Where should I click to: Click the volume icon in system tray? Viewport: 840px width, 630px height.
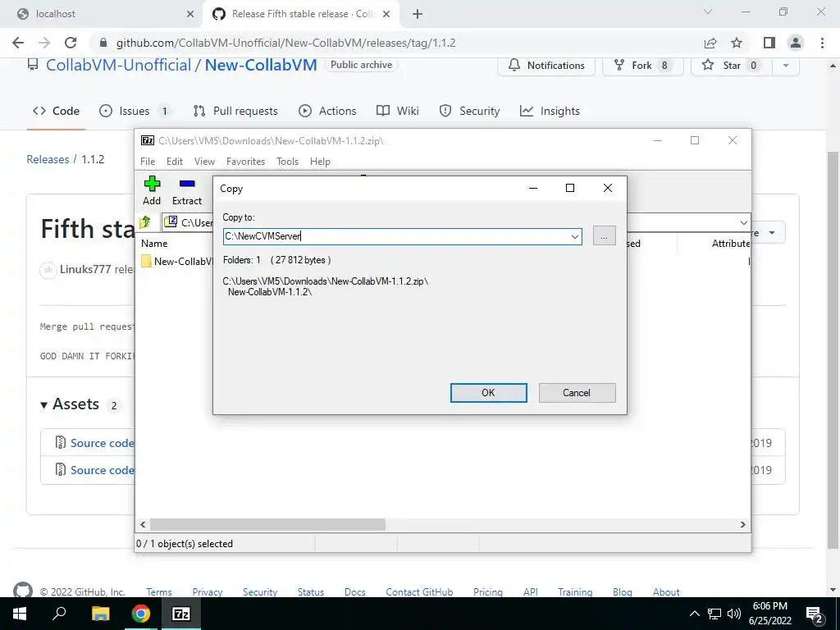[734, 614]
